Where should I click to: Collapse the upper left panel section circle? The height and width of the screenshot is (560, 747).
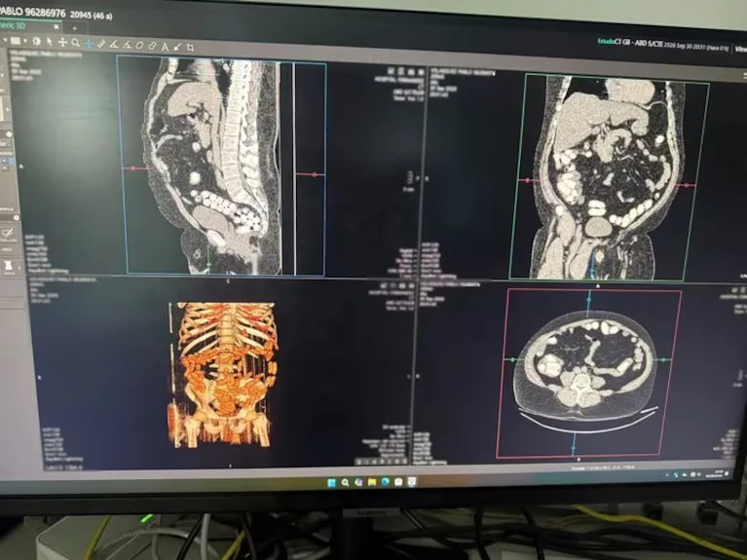tap(9, 135)
